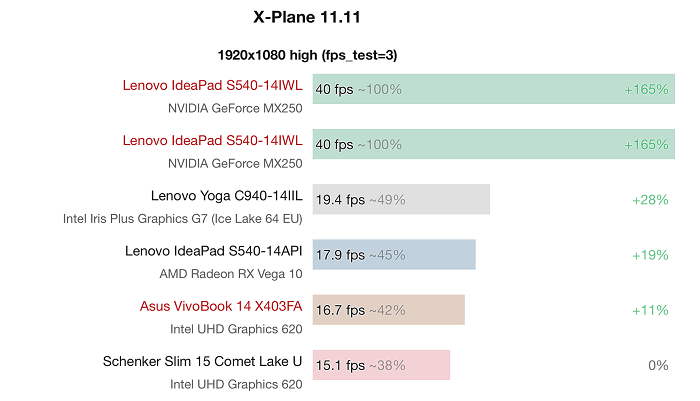Image resolution: width=700 pixels, height=401 pixels.
Task: Click Intel UHD Graphics 620 under Asus VivoBook
Action: 235,328
